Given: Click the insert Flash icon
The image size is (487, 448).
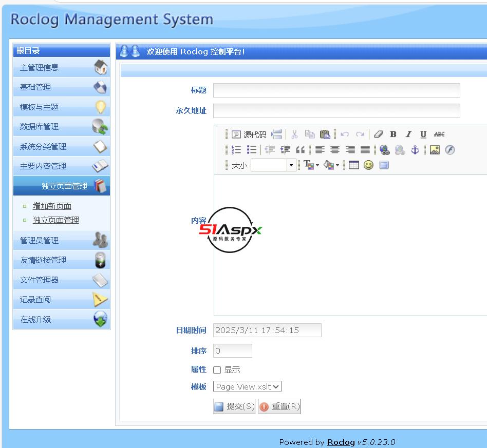Looking at the screenshot, I should coord(449,150).
